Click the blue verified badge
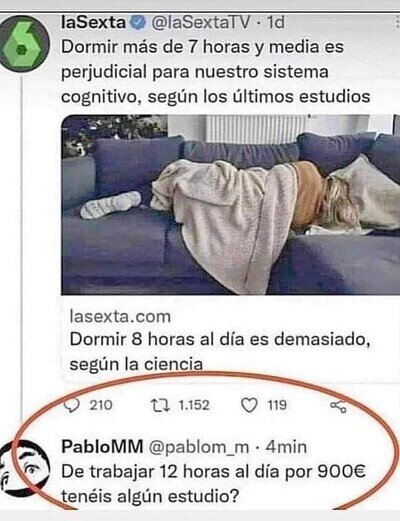The height and width of the screenshot is (521, 400). tap(137, 23)
